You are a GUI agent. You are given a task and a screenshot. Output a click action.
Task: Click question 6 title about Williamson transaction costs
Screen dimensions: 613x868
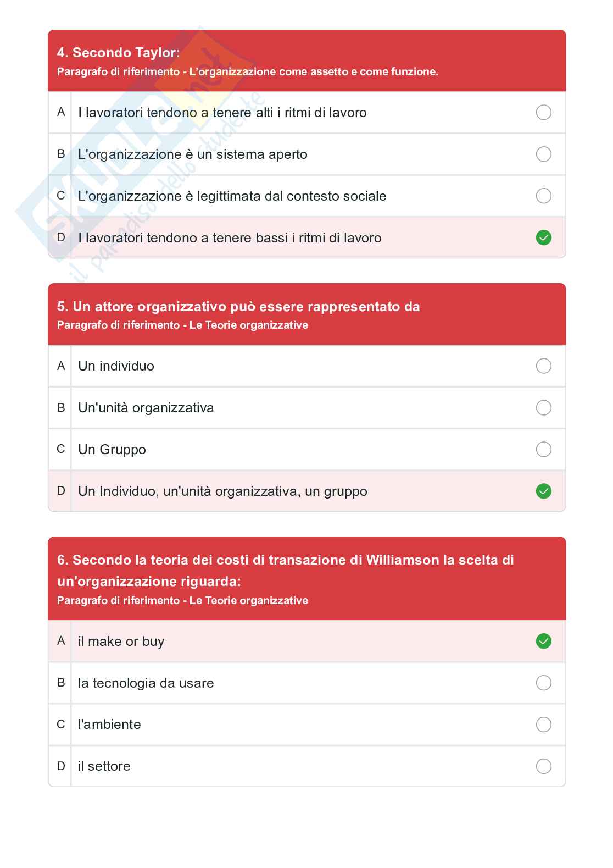[285, 570]
